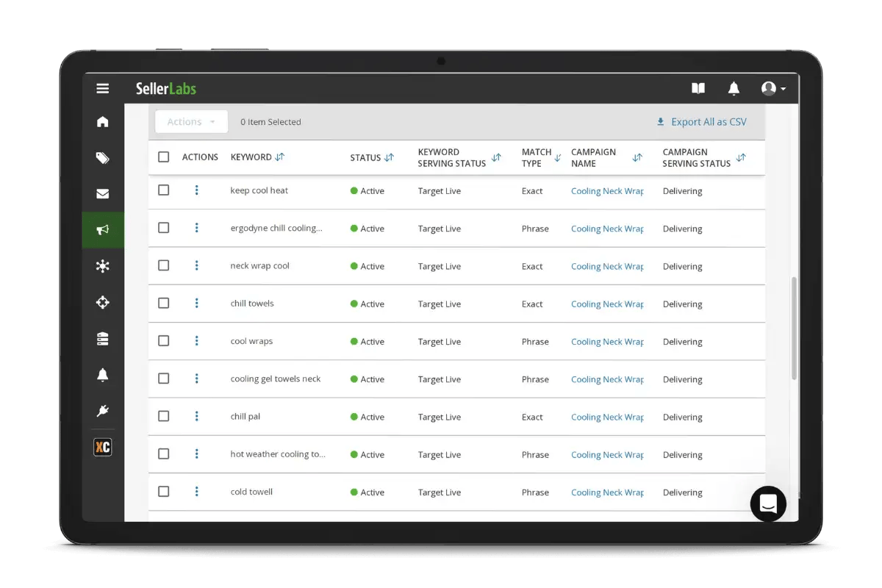This screenshot has width=882, height=588.
Task: Check the cooling gel towels neck row
Action: [x=164, y=379]
